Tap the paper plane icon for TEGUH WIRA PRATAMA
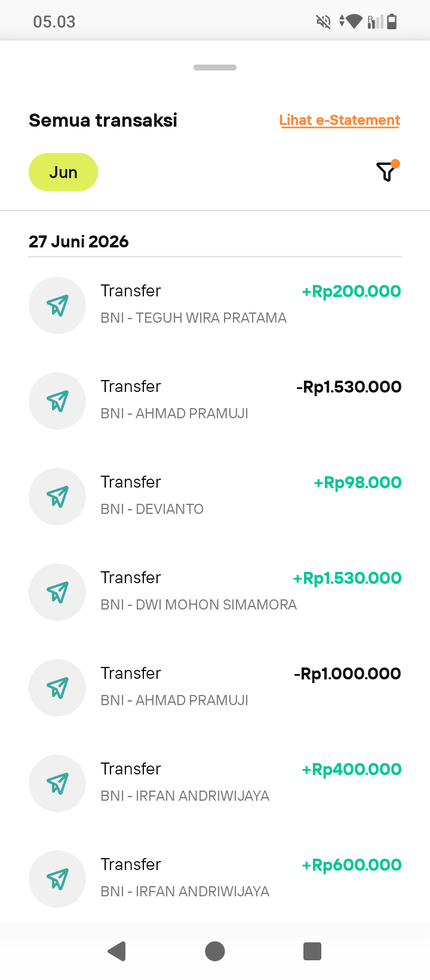This screenshot has height=980, width=430. 57,305
